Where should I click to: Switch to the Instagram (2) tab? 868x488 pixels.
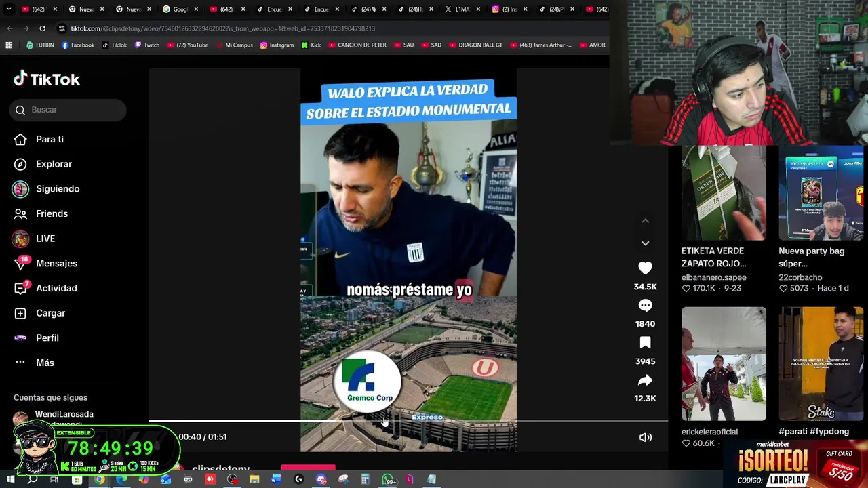pos(509,9)
